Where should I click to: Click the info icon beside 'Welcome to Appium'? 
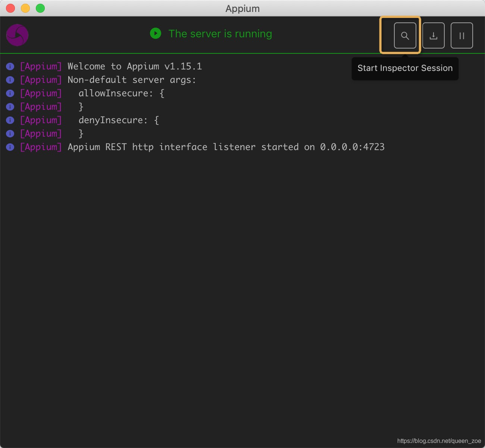point(10,66)
